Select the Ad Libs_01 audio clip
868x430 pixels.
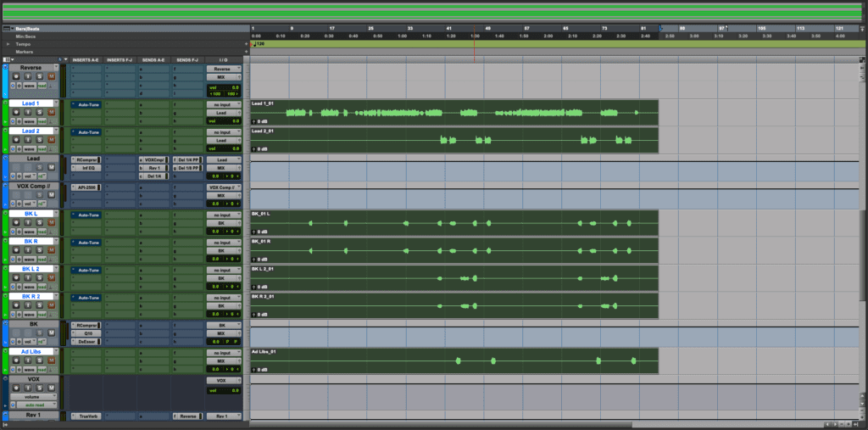click(x=454, y=360)
